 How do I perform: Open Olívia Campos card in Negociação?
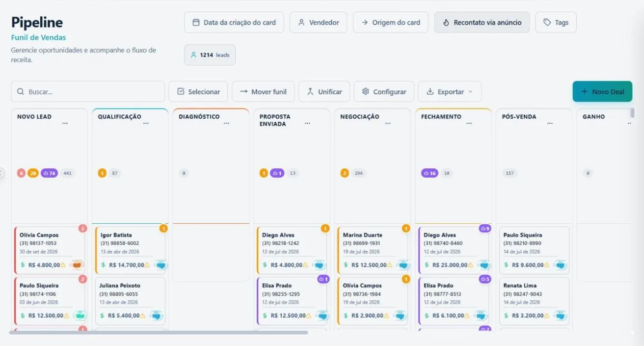click(374, 301)
